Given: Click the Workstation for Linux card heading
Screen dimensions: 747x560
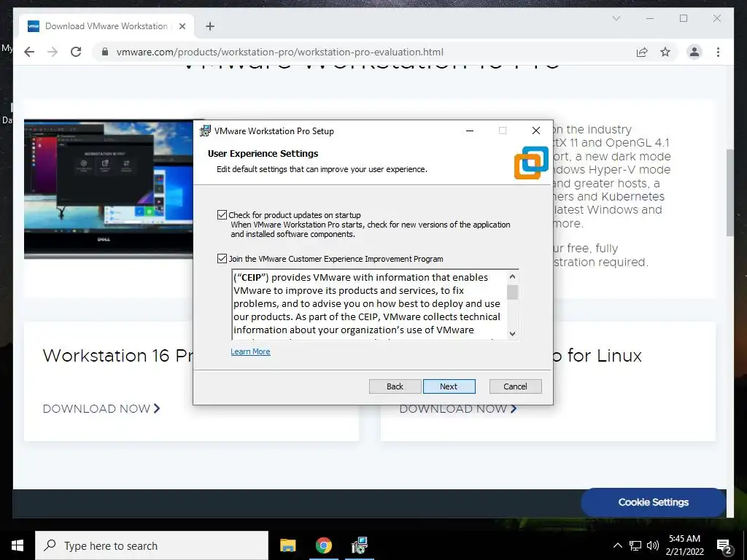Looking at the screenshot, I should pos(597,356).
